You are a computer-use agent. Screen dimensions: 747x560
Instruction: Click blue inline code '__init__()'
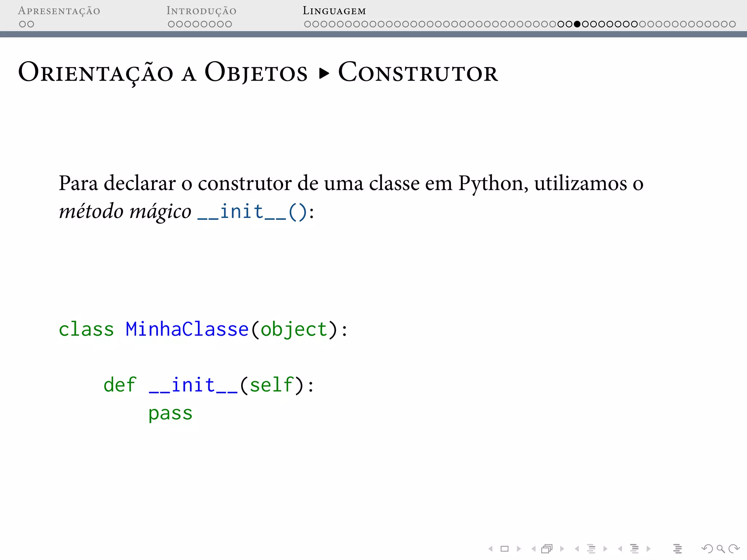tap(252, 212)
